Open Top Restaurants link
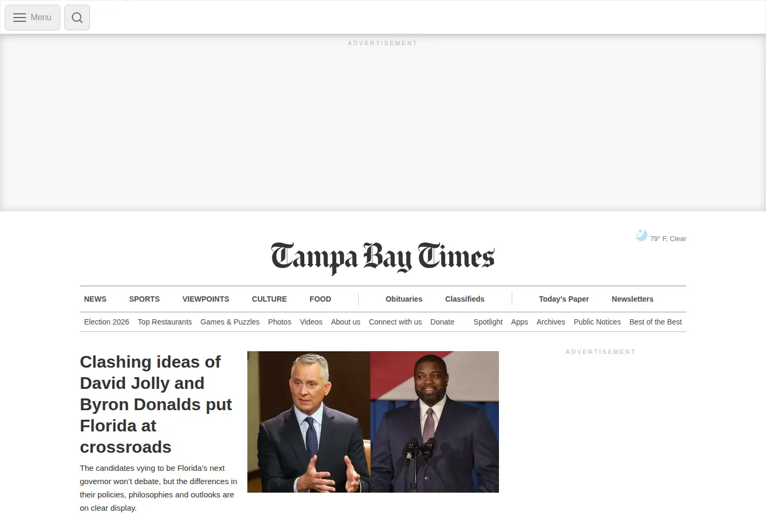766x532 pixels. point(165,322)
